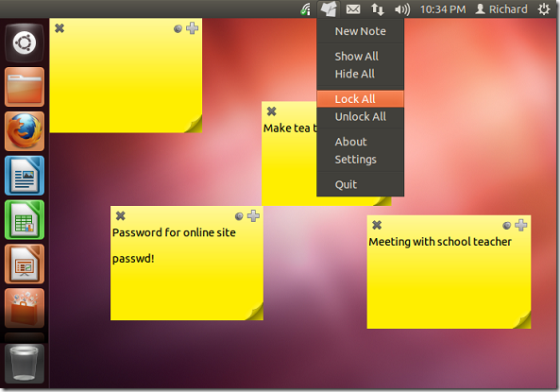Open the sound volume indicator menu

click(x=402, y=9)
